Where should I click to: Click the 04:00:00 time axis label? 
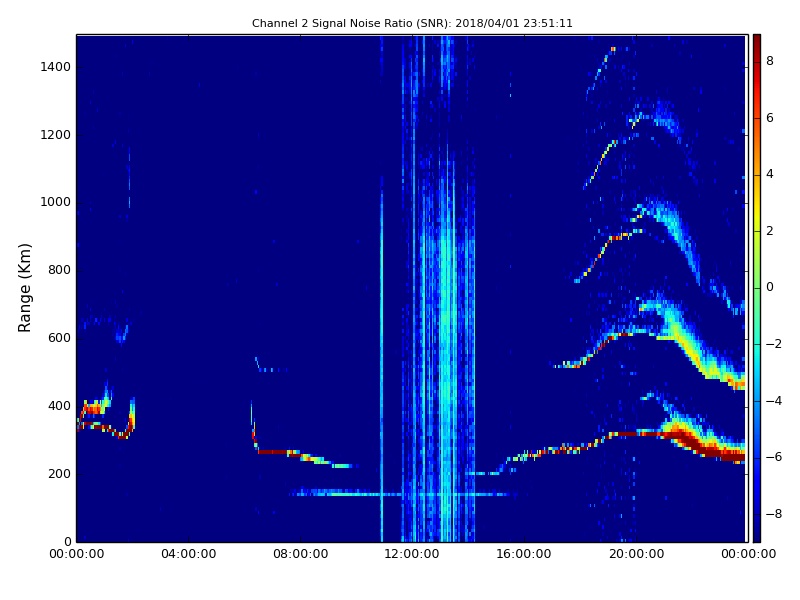[188, 554]
